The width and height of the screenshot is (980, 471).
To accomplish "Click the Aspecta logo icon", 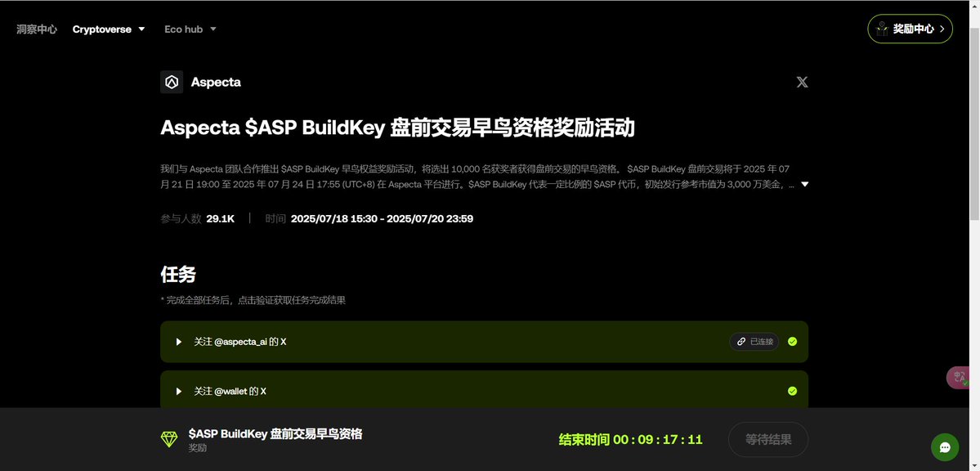I will pyautogui.click(x=172, y=82).
